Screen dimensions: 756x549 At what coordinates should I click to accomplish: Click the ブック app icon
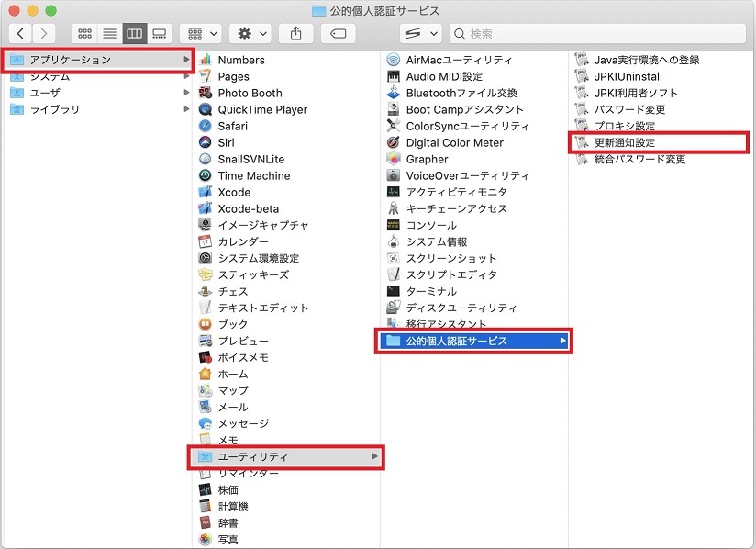(205, 324)
